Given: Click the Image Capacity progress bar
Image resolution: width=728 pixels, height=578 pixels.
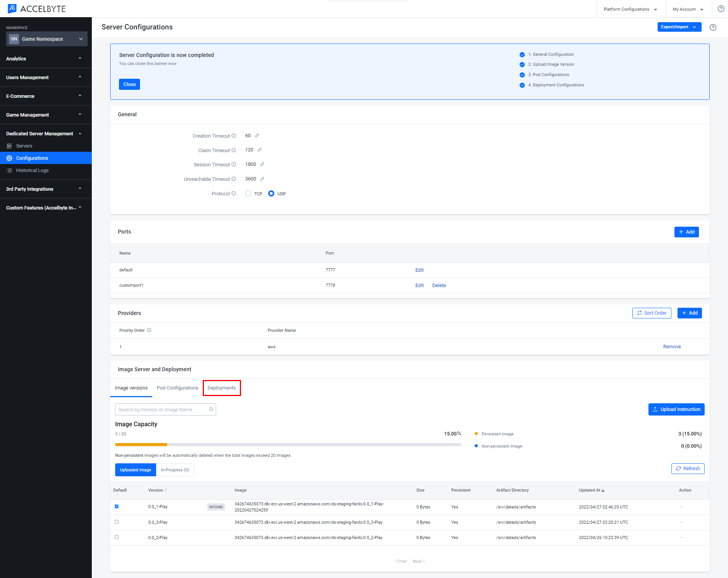Looking at the screenshot, I should pyautogui.click(x=288, y=445).
